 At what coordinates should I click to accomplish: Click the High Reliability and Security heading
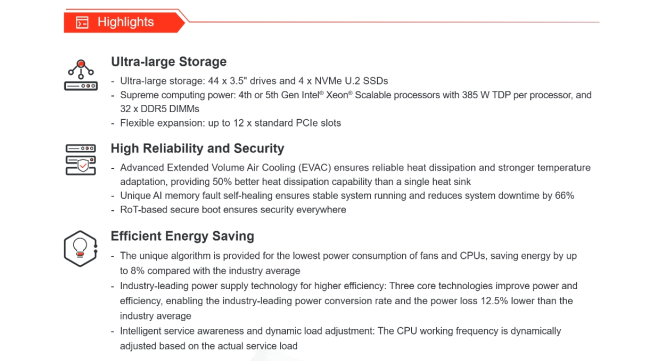coord(197,148)
